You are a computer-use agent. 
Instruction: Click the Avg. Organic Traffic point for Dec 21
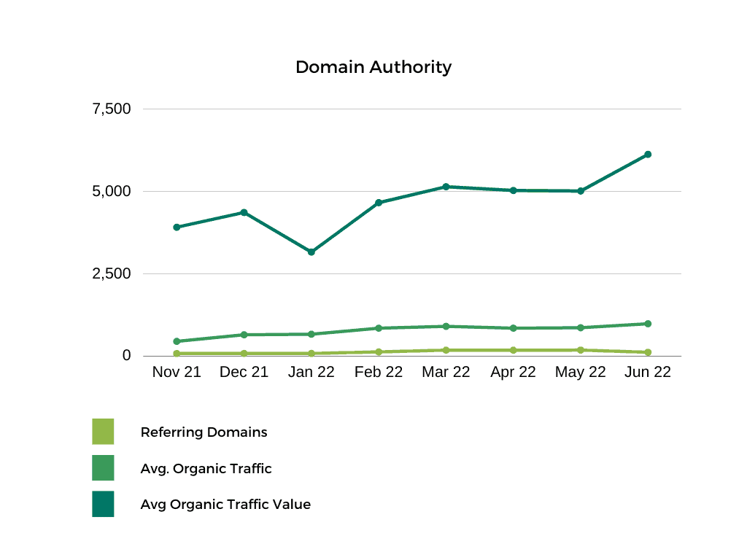[x=244, y=335]
